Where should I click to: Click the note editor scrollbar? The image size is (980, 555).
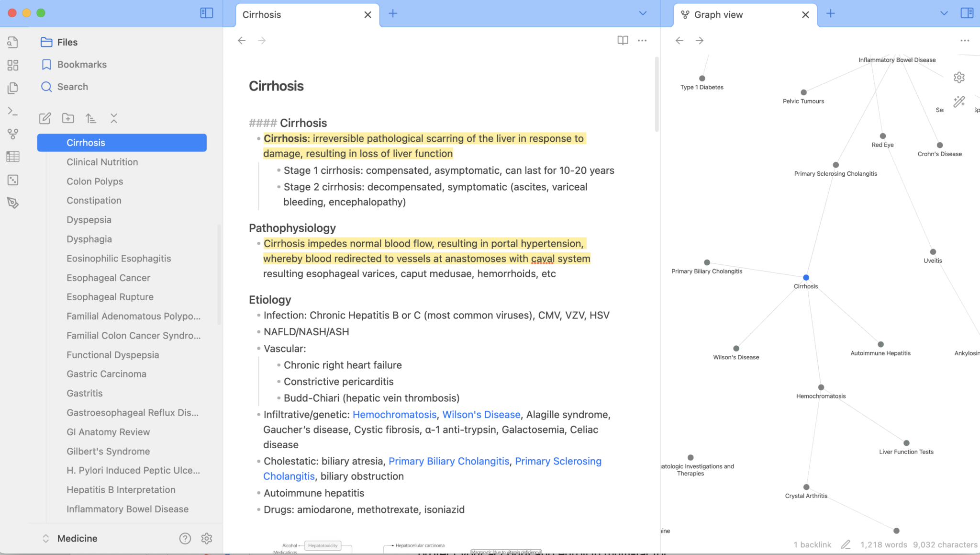pos(657,94)
